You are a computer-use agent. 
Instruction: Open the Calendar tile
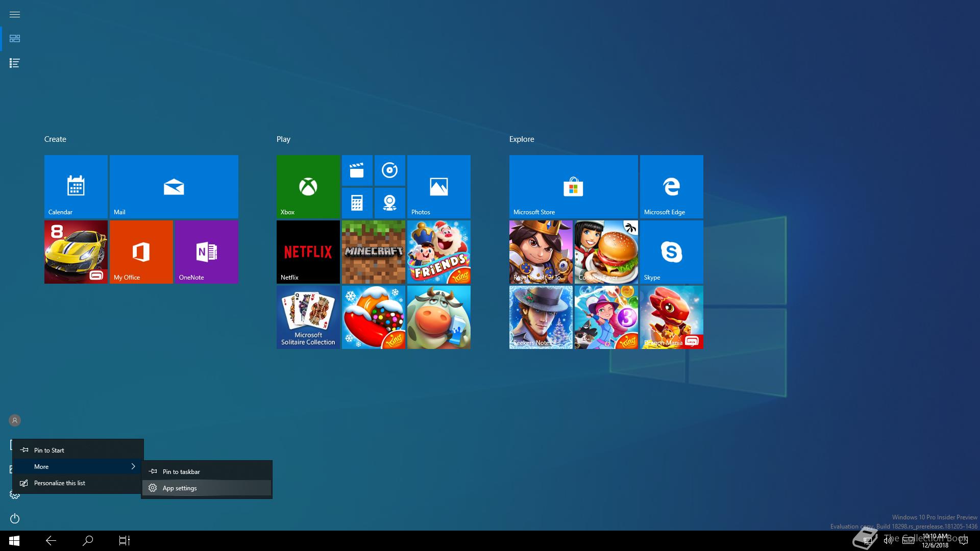pyautogui.click(x=76, y=187)
